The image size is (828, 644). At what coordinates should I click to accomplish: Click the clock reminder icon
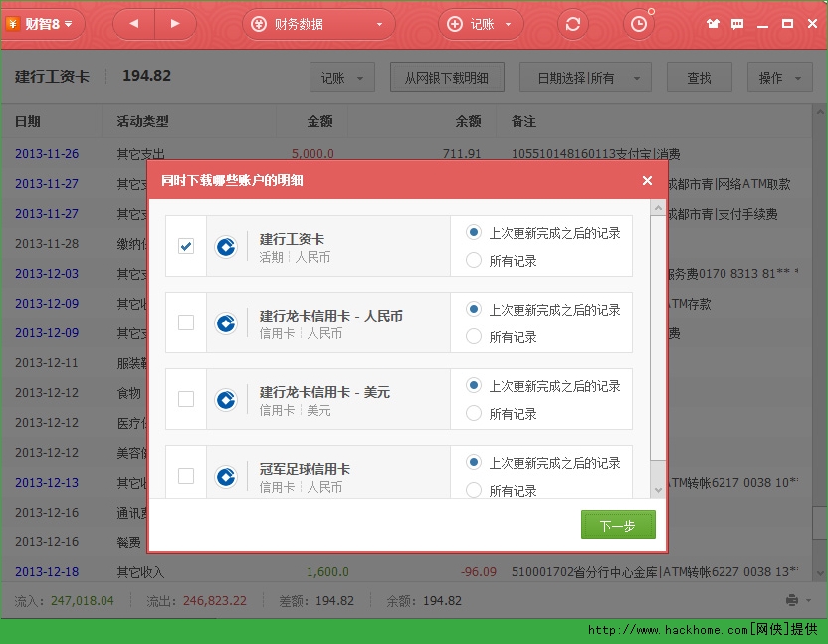(639, 24)
